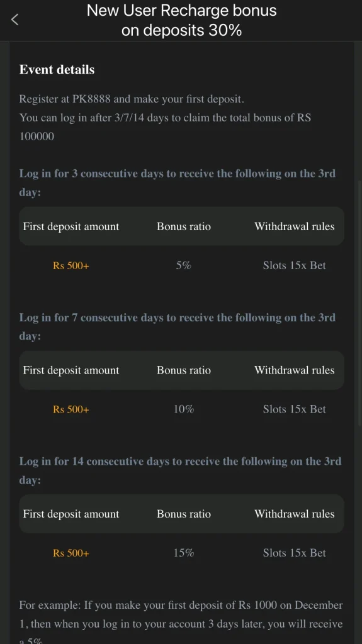362x644 pixels.
Task: Click the For example paragraph text
Action: [181, 623]
